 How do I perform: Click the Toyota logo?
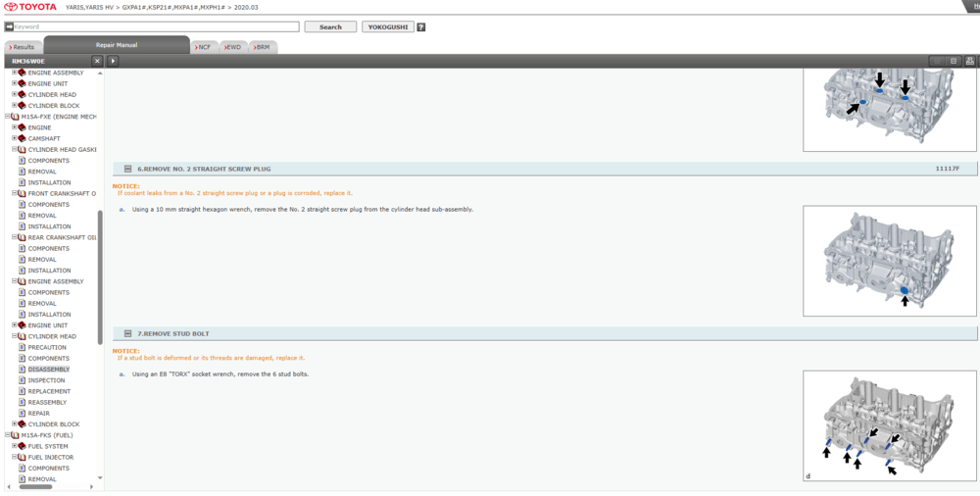click(x=30, y=7)
